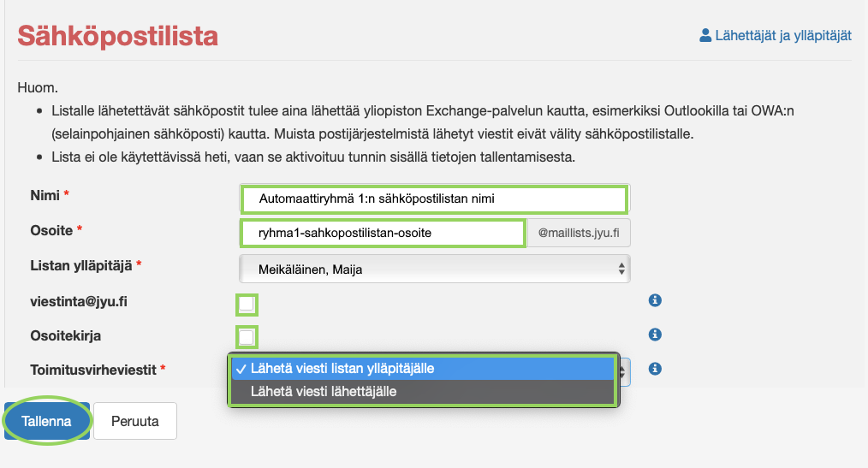
Task: Show info tooltip for Toimitusvirheviestit
Action: [656, 369]
